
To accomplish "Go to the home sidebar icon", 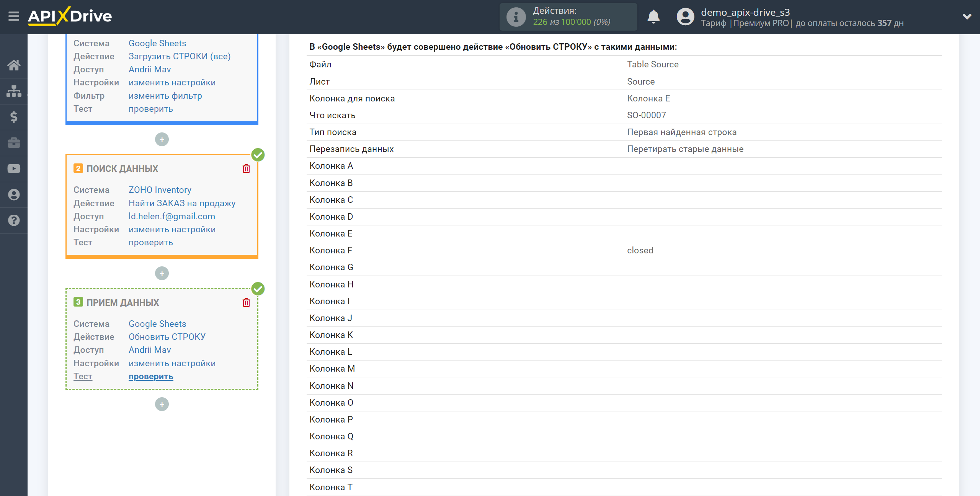I will tap(14, 65).
